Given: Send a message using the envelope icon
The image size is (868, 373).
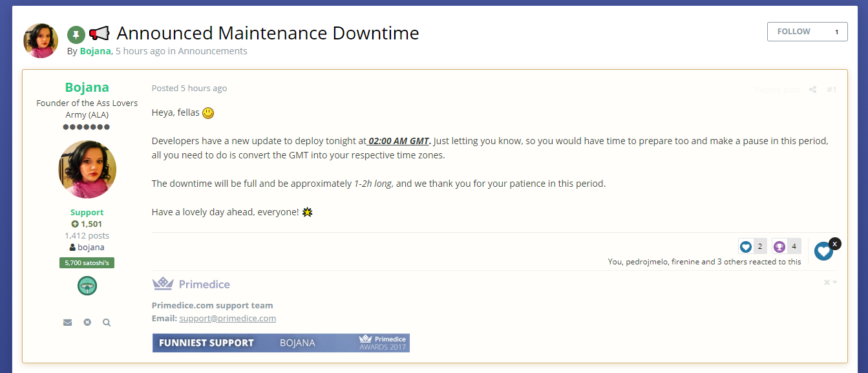Looking at the screenshot, I should 67,323.
